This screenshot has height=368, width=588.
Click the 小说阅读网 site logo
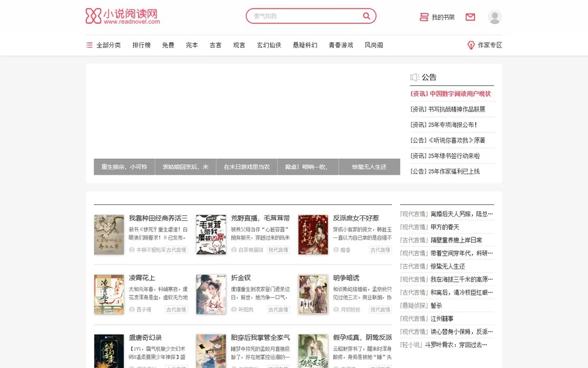click(123, 16)
